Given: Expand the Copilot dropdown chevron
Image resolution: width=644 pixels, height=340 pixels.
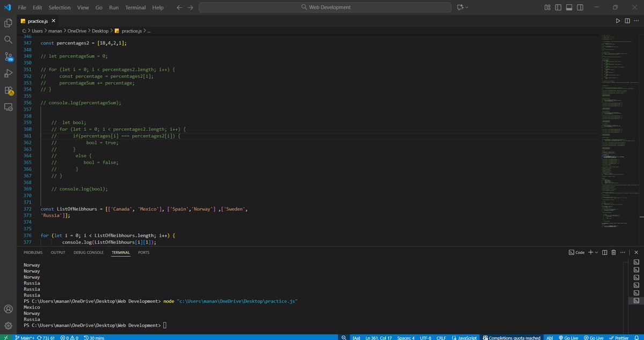Looking at the screenshot, I should pos(466,8).
